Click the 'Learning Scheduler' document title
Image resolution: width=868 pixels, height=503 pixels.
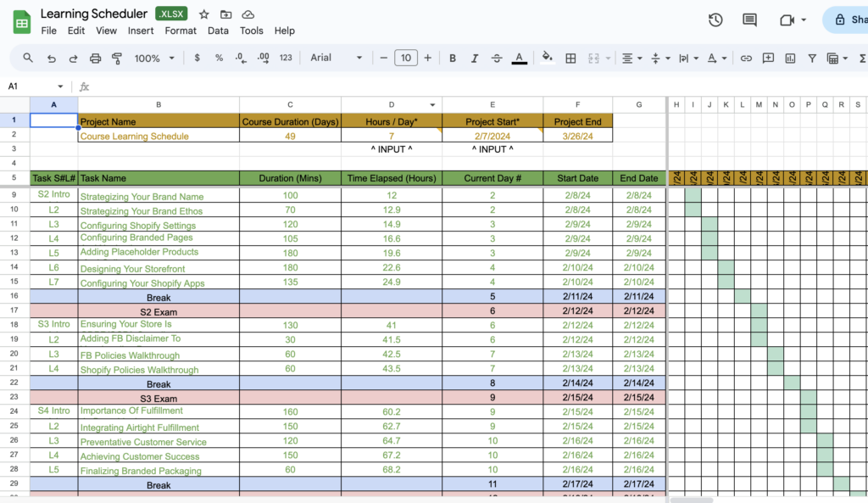tap(93, 14)
